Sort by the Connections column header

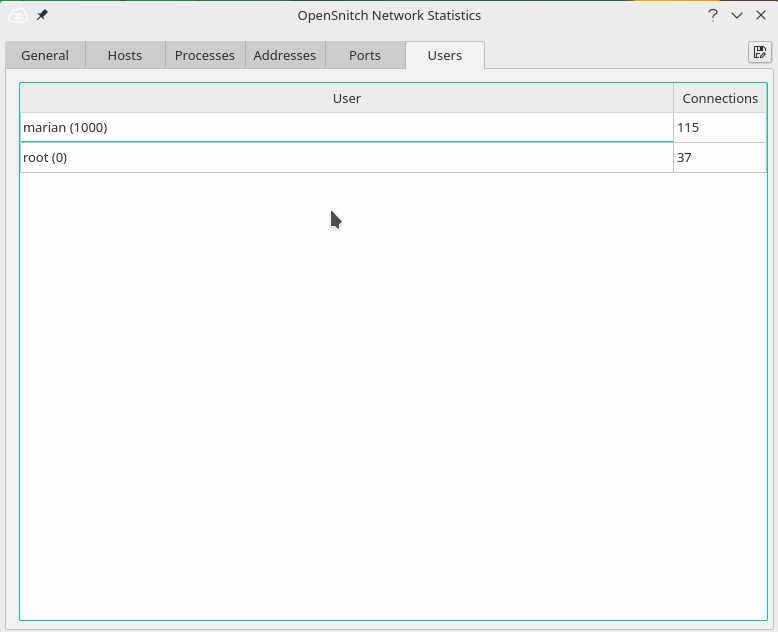click(x=720, y=98)
